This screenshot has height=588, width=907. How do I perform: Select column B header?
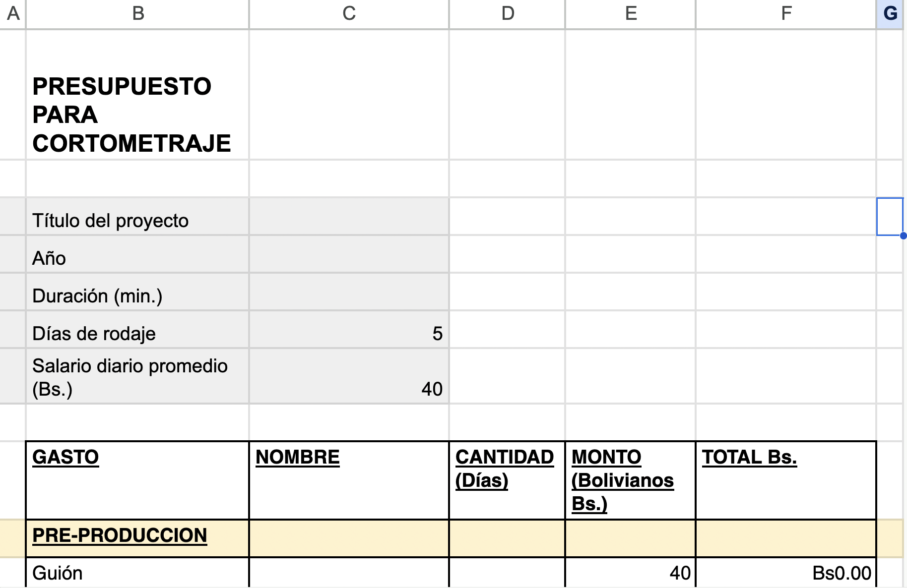(x=137, y=13)
